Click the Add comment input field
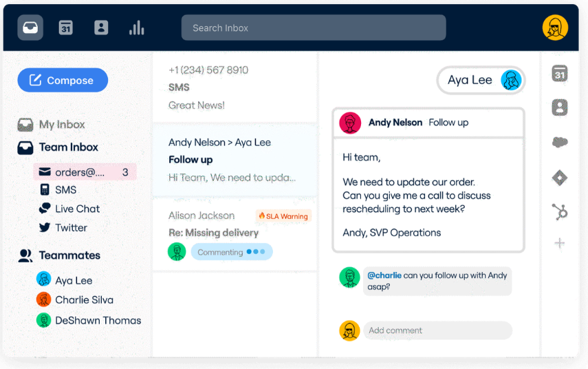Image resolution: width=588 pixels, height=369 pixels. (437, 330)
